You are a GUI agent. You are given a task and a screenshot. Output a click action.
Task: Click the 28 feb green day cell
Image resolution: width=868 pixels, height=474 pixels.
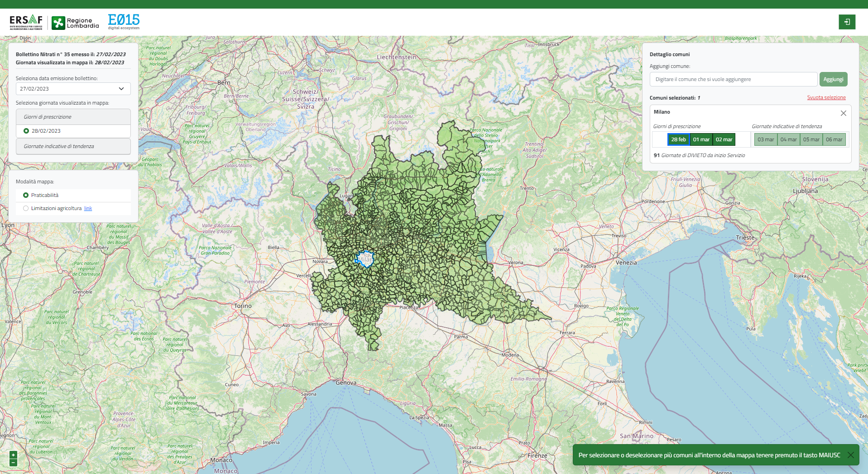point(678,139)
